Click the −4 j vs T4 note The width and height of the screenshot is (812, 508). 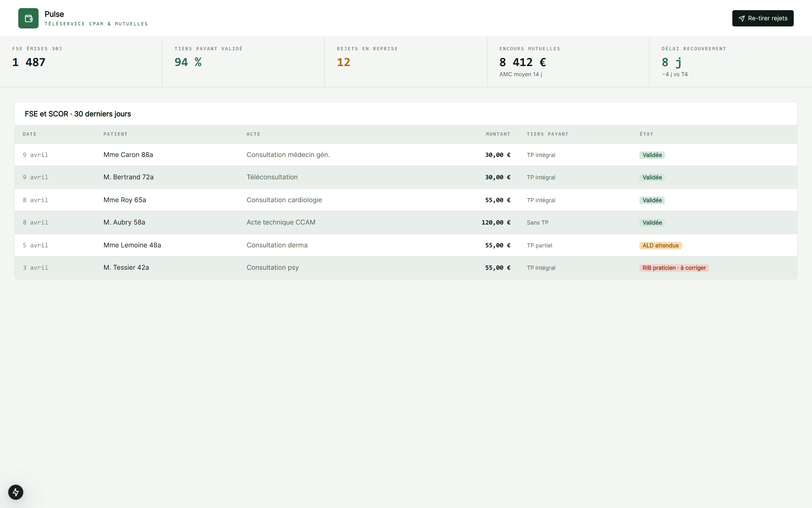tap(674, 74)
